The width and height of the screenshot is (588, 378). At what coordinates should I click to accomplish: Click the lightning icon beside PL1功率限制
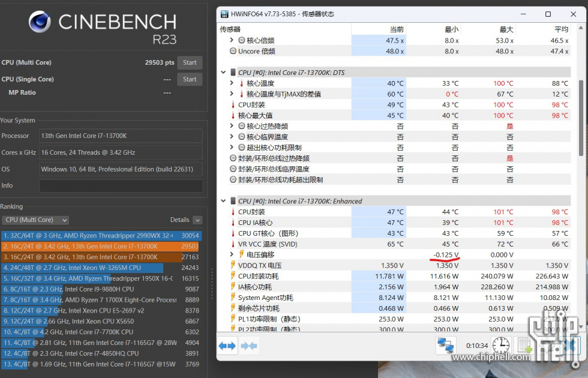(233, 319)
